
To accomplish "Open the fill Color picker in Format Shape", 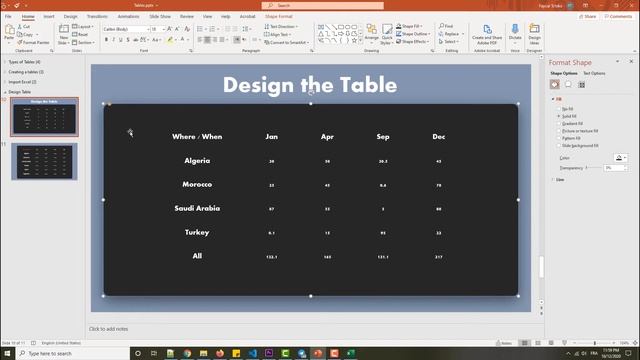I will 620,158.
